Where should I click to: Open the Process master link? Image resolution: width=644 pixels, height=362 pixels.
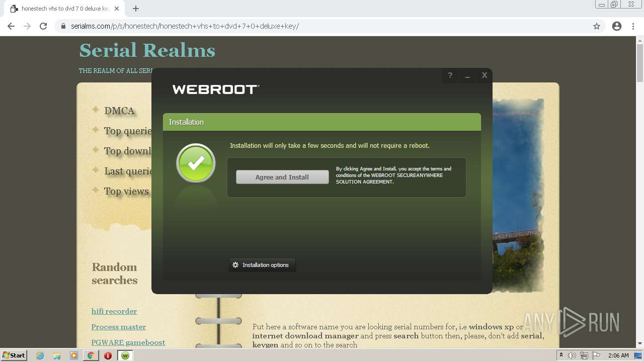click(x=119, y=327)
